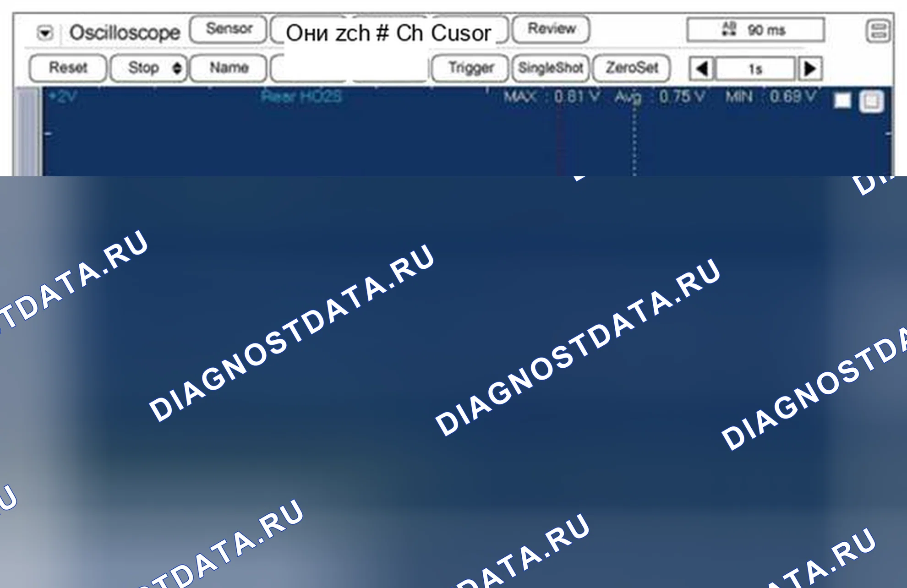Click the grey vertical bar left of waveform

point(28,132)
